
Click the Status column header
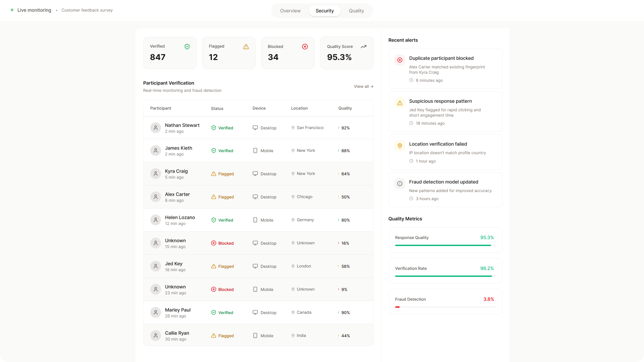point(217,109)
